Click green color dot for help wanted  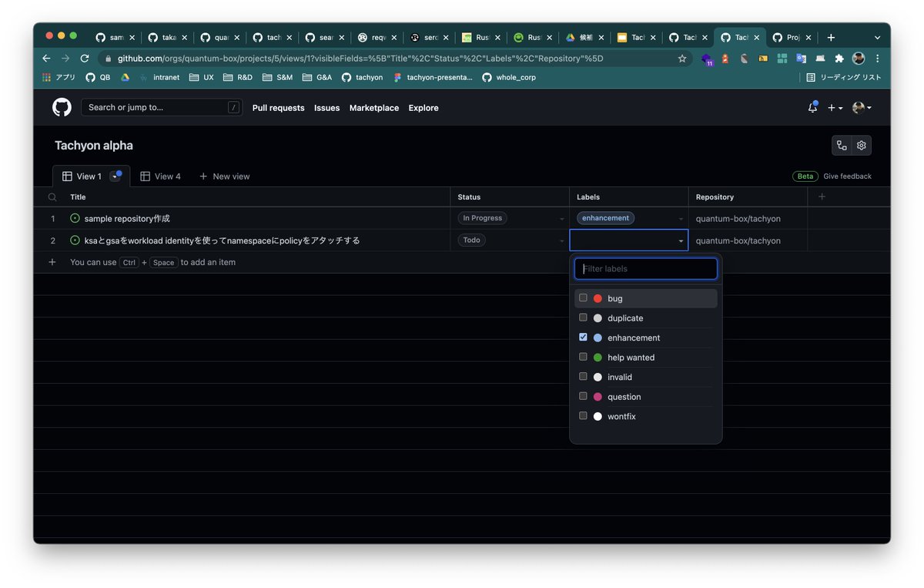click(x=598, y=358)
